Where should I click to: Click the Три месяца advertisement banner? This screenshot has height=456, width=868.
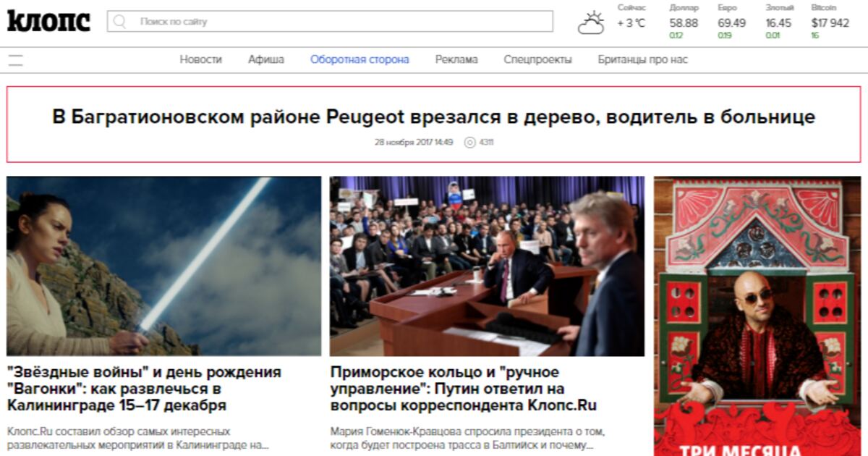point(758,316)
